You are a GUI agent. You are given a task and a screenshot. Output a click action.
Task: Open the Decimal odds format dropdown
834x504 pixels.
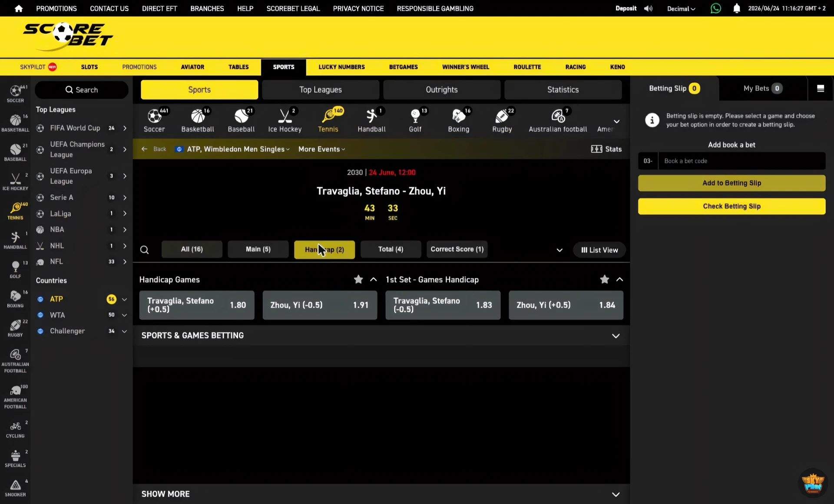(x=681, y=9)
